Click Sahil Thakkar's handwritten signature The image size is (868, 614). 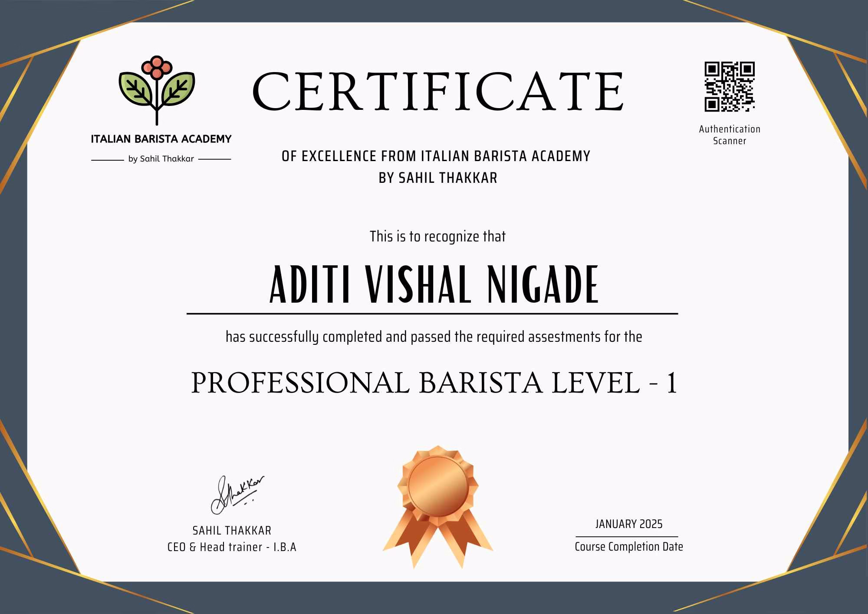237,495
